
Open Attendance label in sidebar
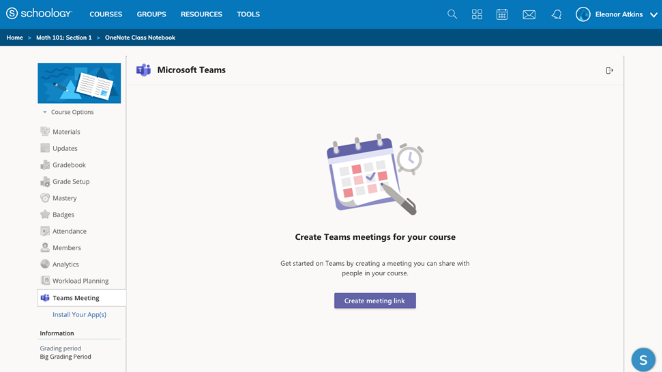[x=70, y=231]
